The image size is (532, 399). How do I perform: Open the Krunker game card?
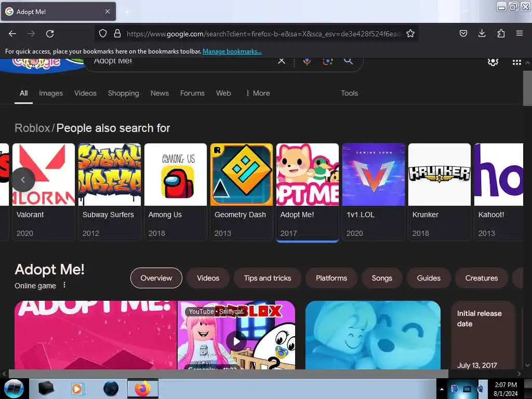440,192
